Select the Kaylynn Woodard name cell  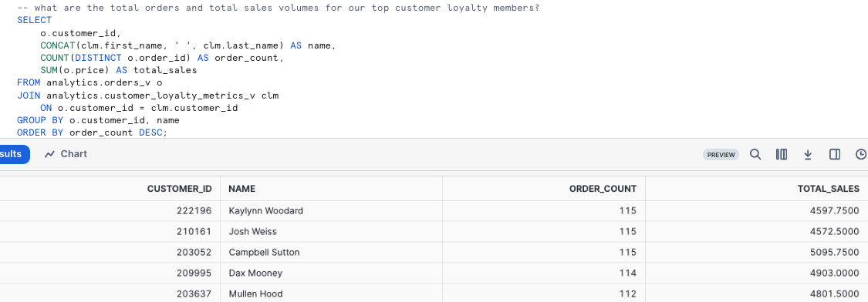click(x=331, y=211)
